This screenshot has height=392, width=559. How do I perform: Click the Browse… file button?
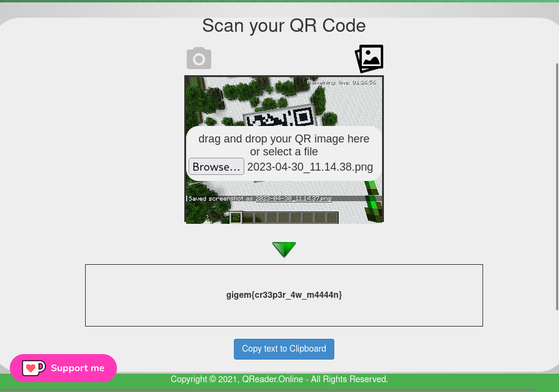click(x=216, y=166)
